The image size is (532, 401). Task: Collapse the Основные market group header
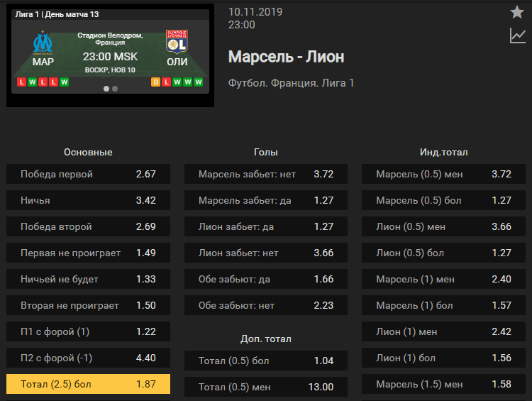88,152
